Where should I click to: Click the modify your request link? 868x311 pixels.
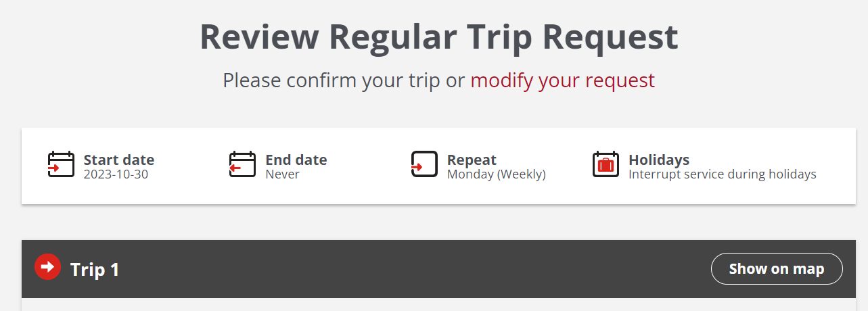pyautogui.click(x=562, y=80)
